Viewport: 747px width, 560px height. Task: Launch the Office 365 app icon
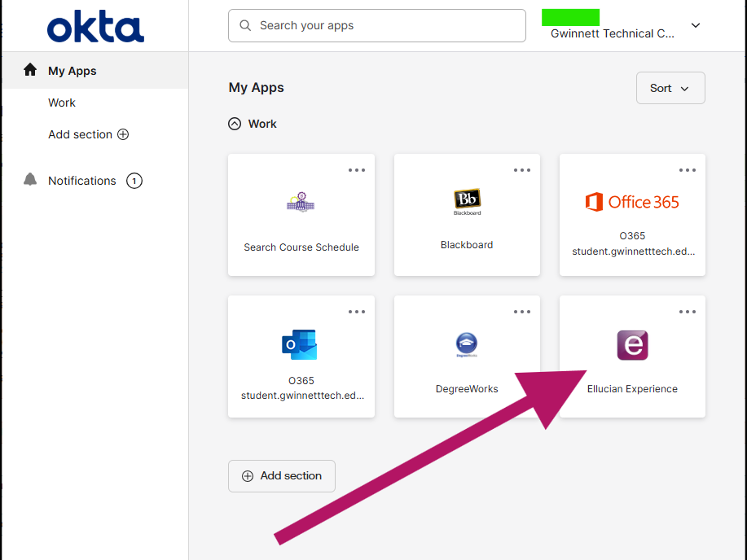632,202
